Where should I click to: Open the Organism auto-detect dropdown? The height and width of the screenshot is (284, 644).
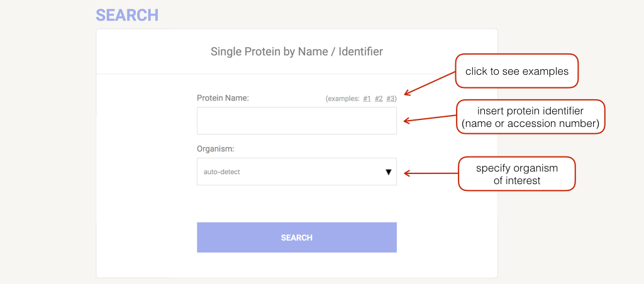pyautogui.click(x=296, y=172)
